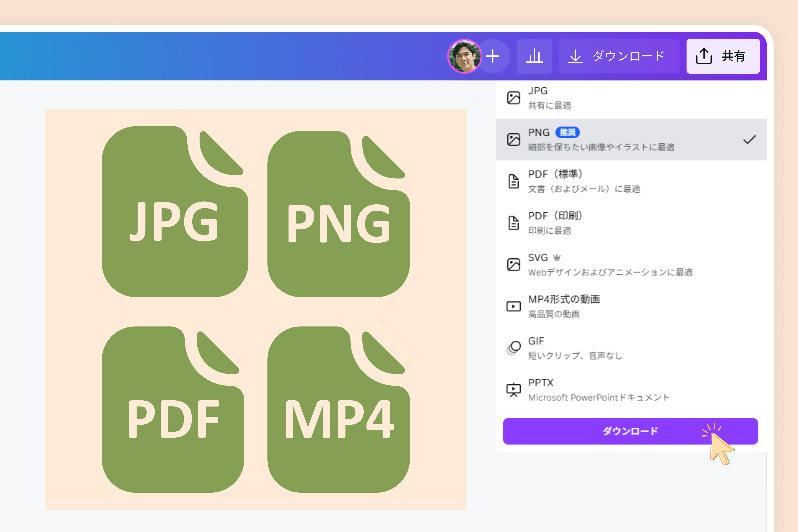Click the download arrow icon in top bar
Screen dimensions: 798x532
575,56
